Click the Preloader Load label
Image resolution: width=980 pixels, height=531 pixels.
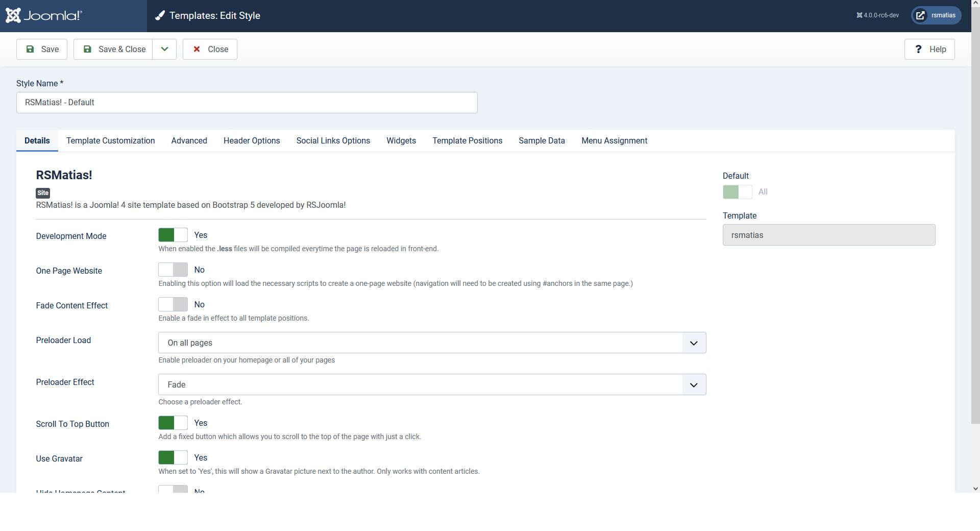(64, 340)
